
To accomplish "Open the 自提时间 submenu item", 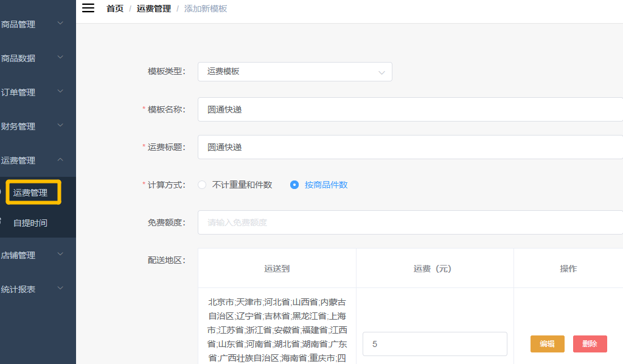I will tap(30, 223).
